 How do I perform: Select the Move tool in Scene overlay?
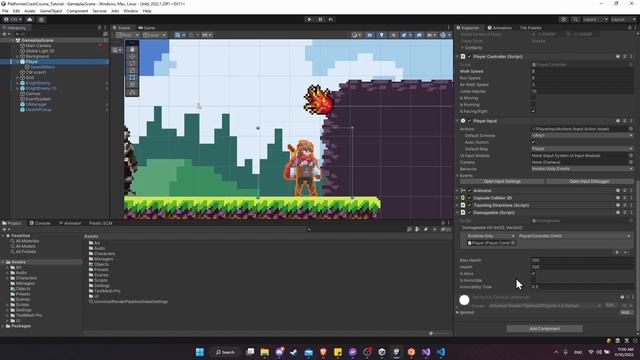tap(132, 56)
